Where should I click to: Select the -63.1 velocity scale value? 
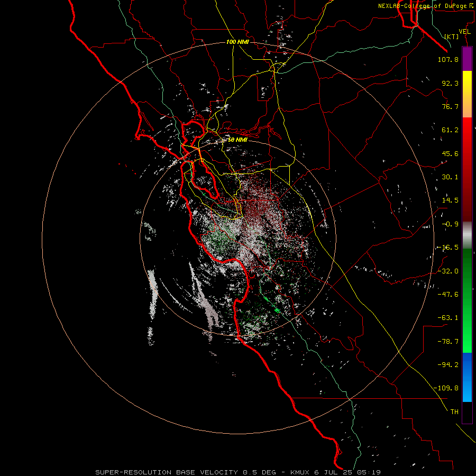[448, 318]
